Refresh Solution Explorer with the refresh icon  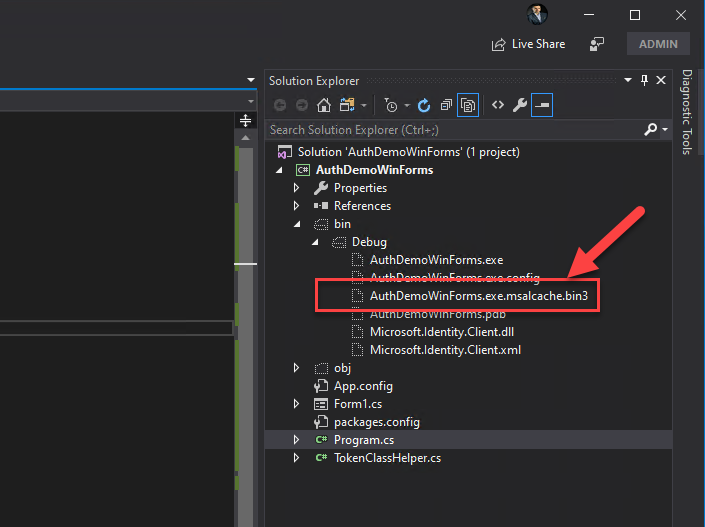[424, 105]
